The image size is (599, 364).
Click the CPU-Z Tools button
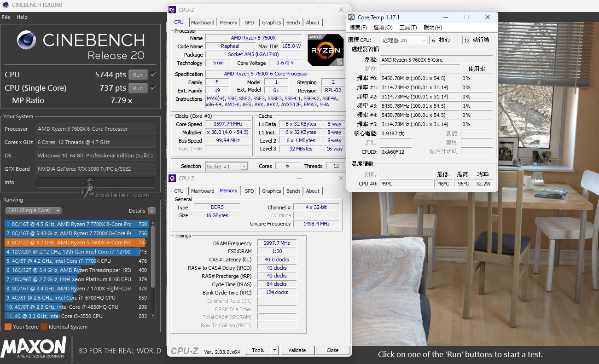tap(258, 350)
